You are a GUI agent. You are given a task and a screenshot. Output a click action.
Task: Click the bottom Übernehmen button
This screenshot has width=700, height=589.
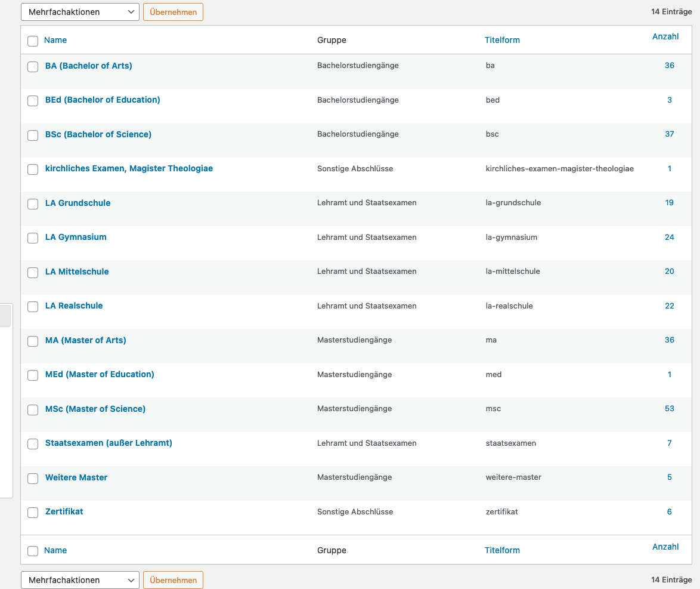tap(173, 579)
